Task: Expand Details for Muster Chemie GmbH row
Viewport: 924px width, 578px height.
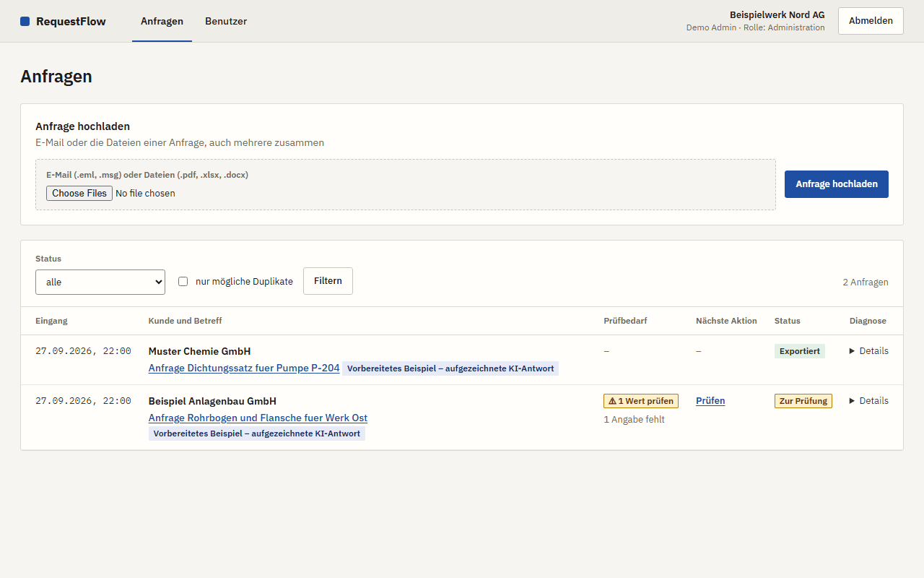Action: coord(868,351)
